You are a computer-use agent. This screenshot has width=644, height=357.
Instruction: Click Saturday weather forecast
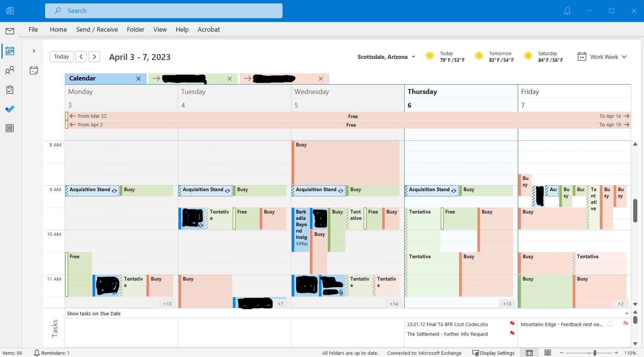click(x=543, y=57)
